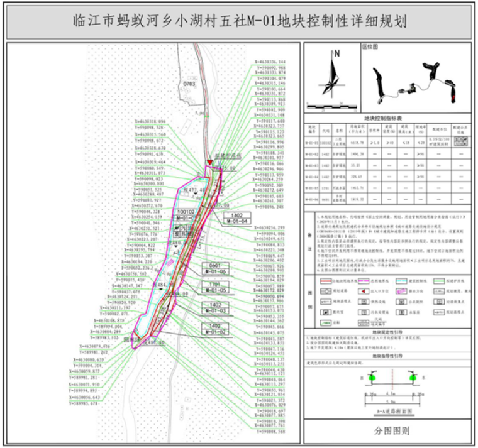Viewport: 478px width, 448px height.
Task: Click the 备注 notes side label
Action: (x=309, y=242)
